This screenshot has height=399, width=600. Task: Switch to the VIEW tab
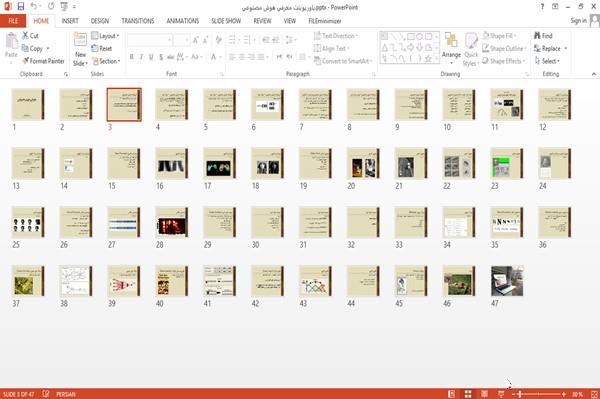coord(290,21)
